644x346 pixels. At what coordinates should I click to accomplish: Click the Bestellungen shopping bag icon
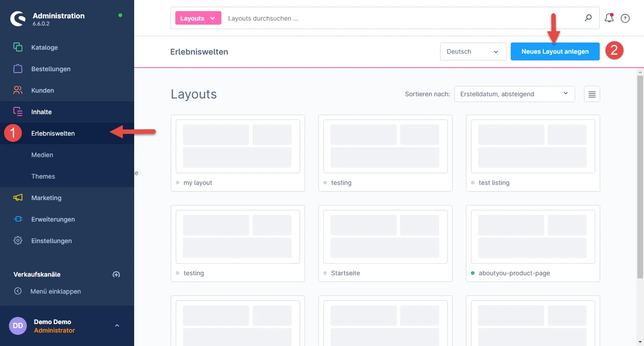[x=18, y=69]
